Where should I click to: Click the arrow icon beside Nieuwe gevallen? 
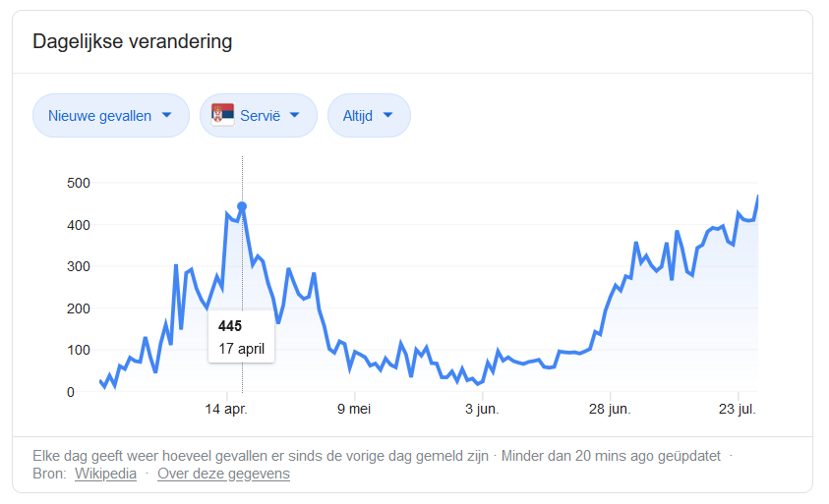click(166, 115)
